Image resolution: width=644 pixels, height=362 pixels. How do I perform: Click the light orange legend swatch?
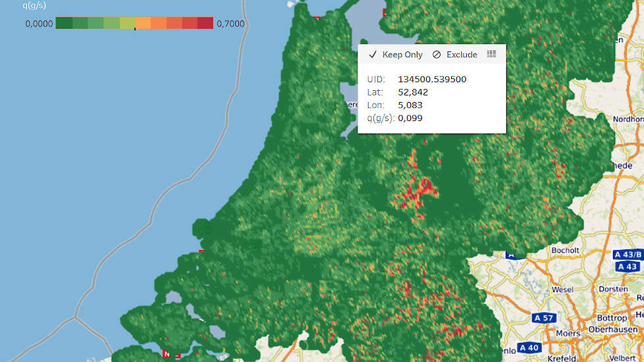tap(143, 24)
